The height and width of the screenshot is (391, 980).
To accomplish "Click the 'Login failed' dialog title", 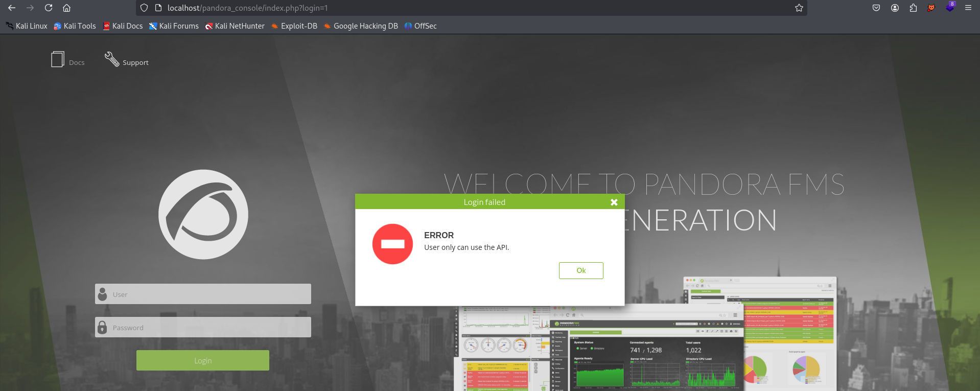I will [x=484, y=202].
